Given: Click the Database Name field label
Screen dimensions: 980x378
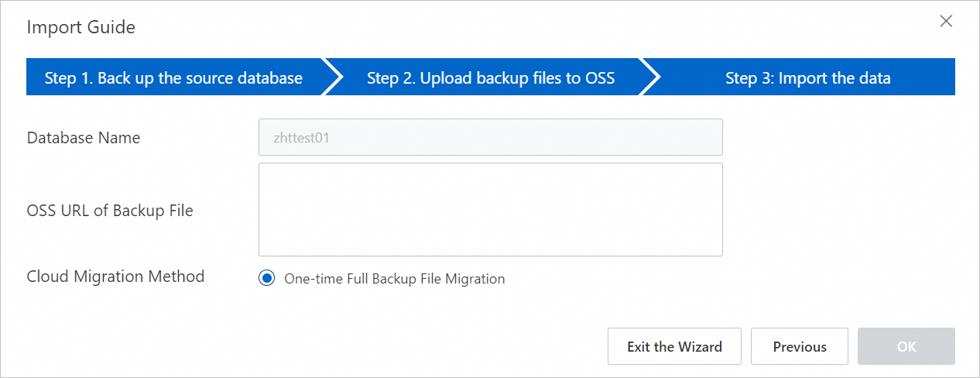Looking at the screenshot, I should point(84,138).
